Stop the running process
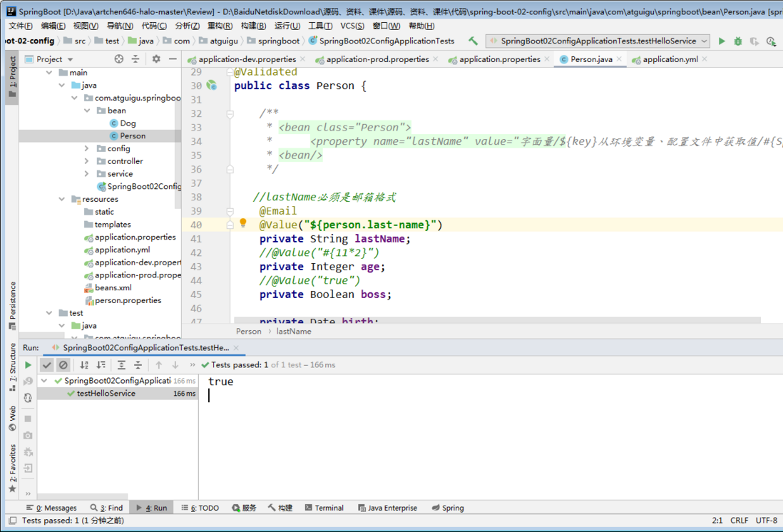Screen dimensions: 783x532 pyautogui.click(x=28, y=419)
